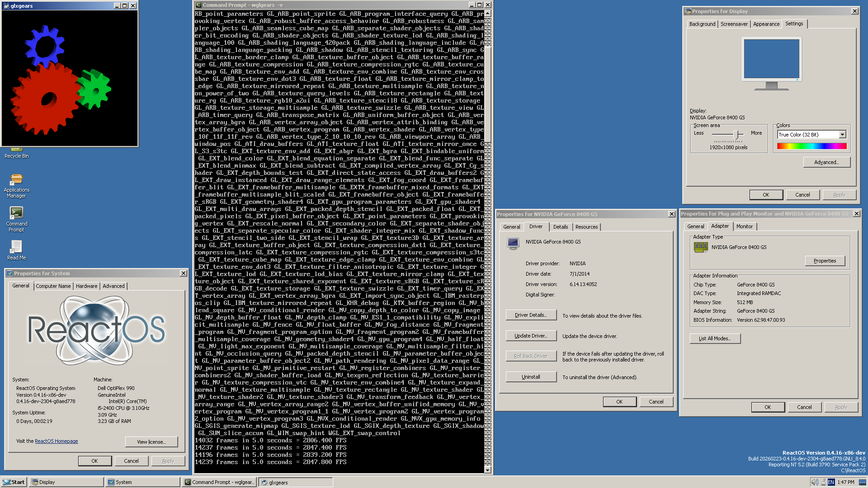Open the Monitor tab
Viewport: 868px width, 488px height.
coord(744,226)
